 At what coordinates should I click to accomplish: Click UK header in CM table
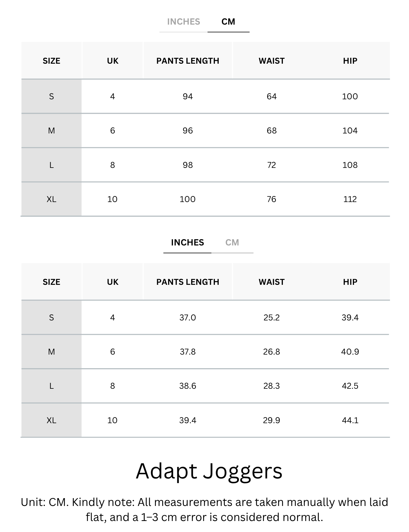pyautogui.click(x=113, y=61)
